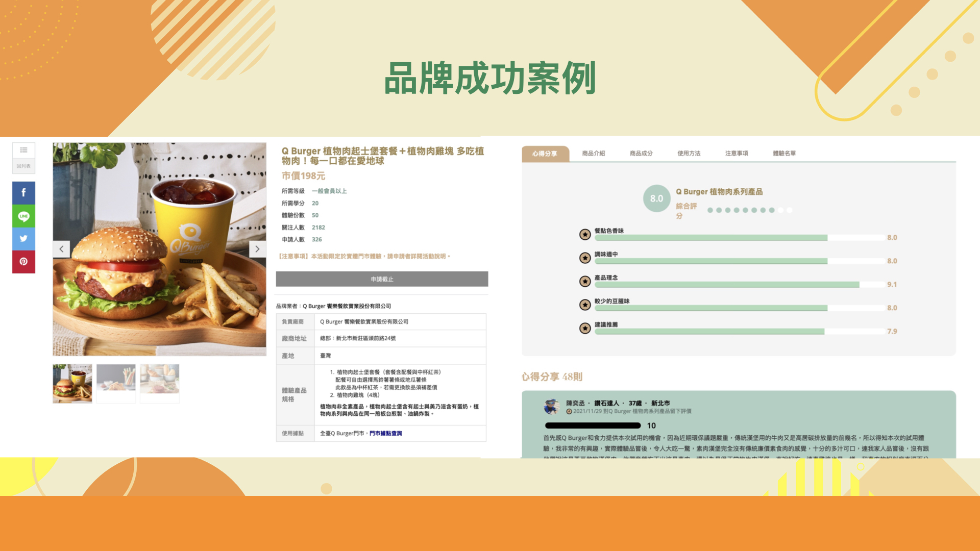980x551 pixels.
Task: Click the Q Burger product title
Action: pyautogui.click(x=383, y=156)
